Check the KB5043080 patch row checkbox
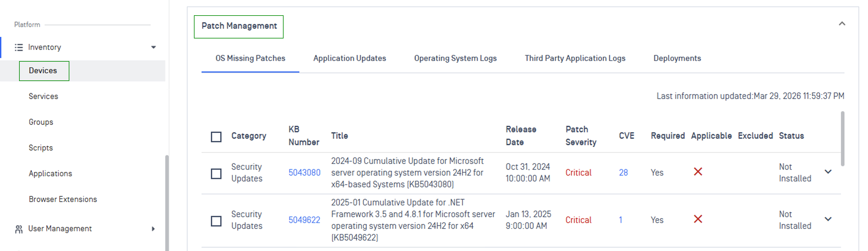868x251 pixels. [x=216, y=174]
